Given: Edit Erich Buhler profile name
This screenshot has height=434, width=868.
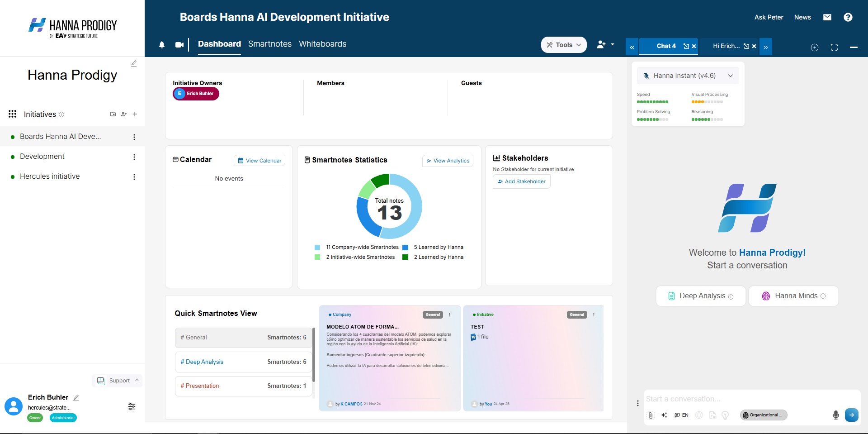Looking at the screenshot, I should click(x=76, y=398).
